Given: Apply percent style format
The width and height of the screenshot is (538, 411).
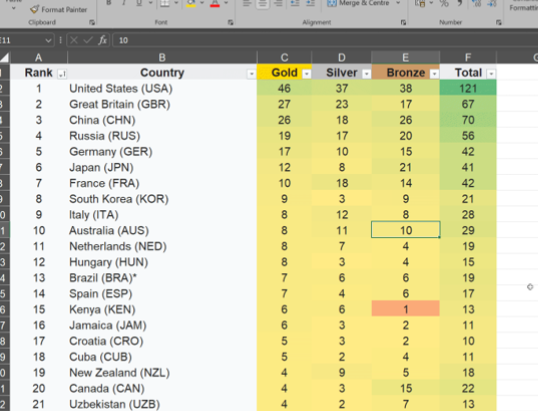Looking at the screenshot, I should click(x=444, y=3).
